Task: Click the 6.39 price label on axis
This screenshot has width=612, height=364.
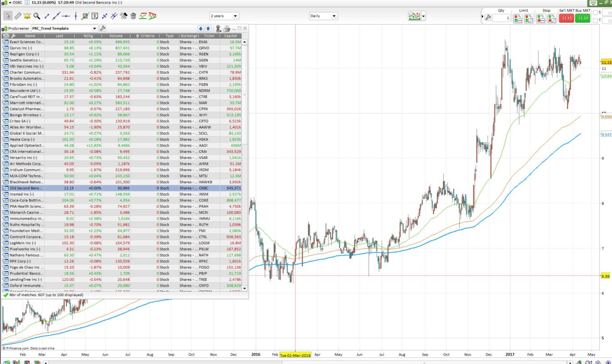Action: 605,276
